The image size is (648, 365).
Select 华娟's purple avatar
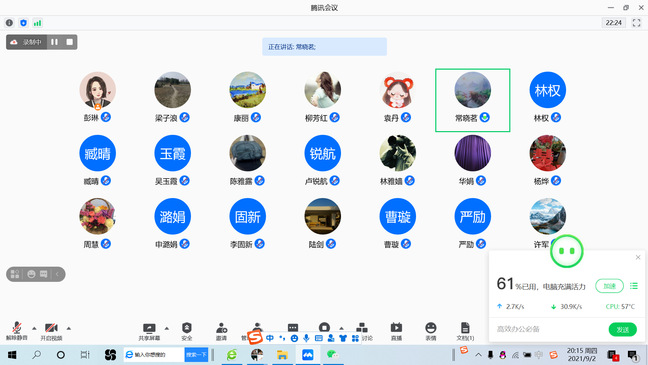pyautogui.click(x=472, y=153)
